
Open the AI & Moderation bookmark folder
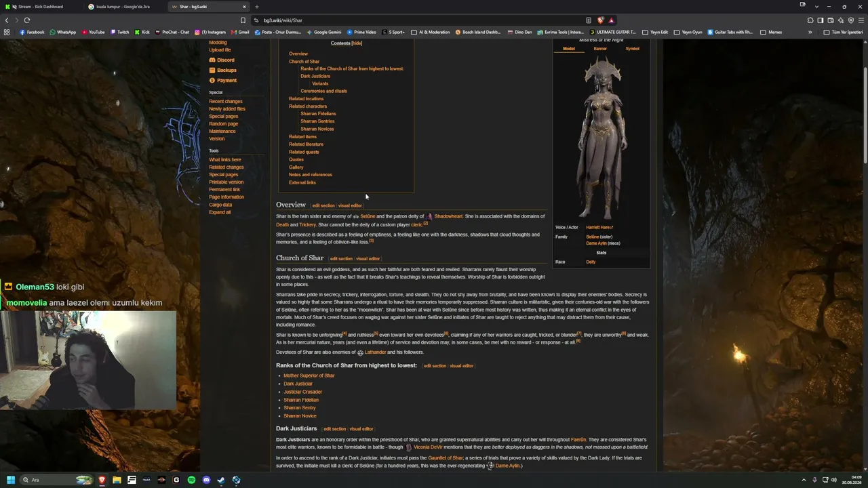[x=430, y=32]
